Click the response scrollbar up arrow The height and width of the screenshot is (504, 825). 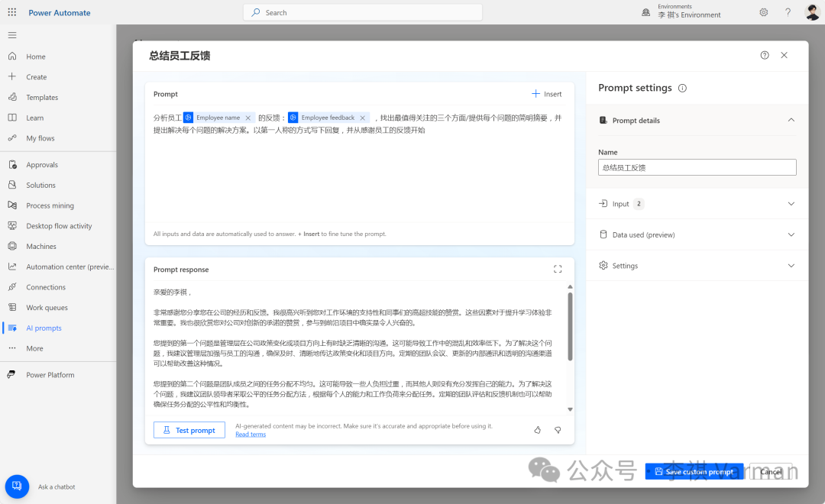tap(570, 286)
